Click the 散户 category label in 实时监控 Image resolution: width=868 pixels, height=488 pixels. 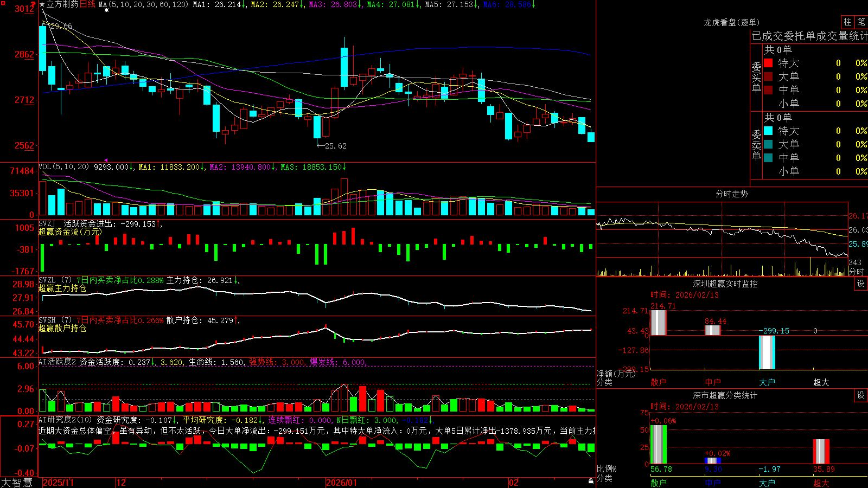658,382
